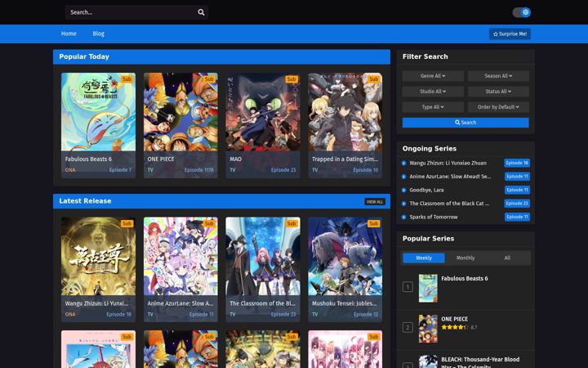Click ONE PIECE star rating
This screenshot has width=588, height=368.
pyautogui.click(x=453, y=327)
